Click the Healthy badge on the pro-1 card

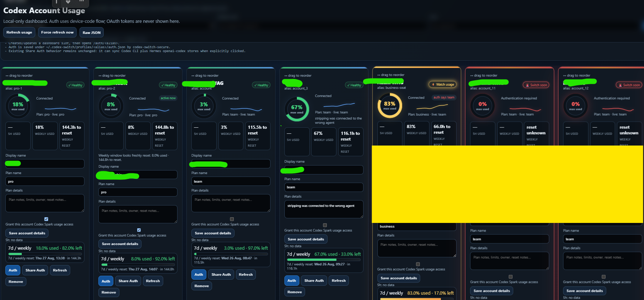(x=75, y=85)
